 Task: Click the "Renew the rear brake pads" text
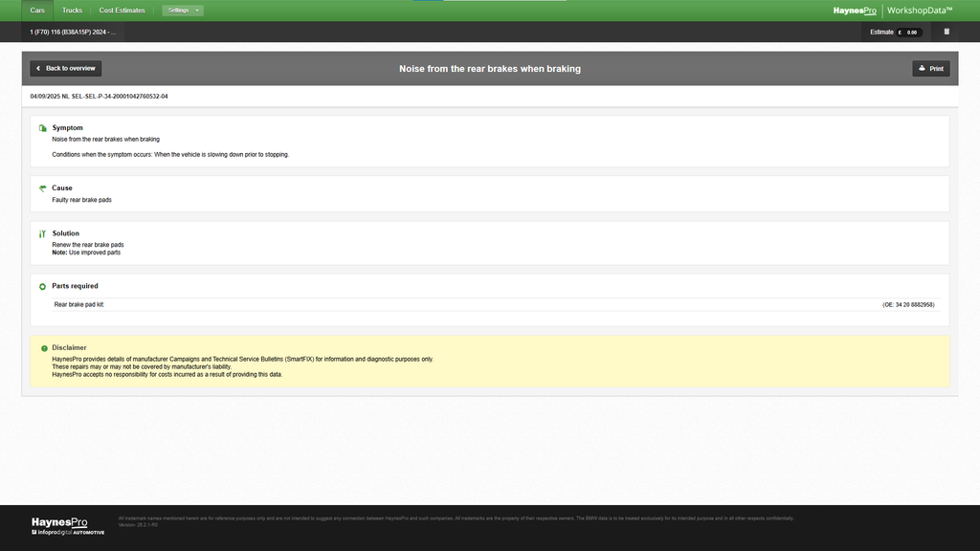point(88,245)
